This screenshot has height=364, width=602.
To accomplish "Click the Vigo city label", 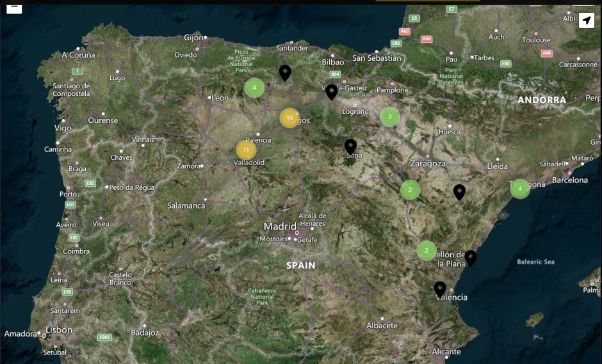I will pos(63,128).
